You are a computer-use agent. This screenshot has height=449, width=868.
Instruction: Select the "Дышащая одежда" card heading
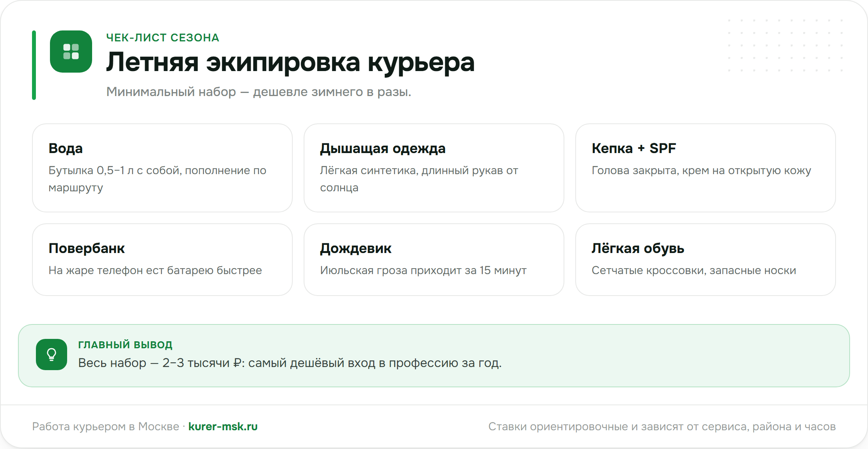383,148
